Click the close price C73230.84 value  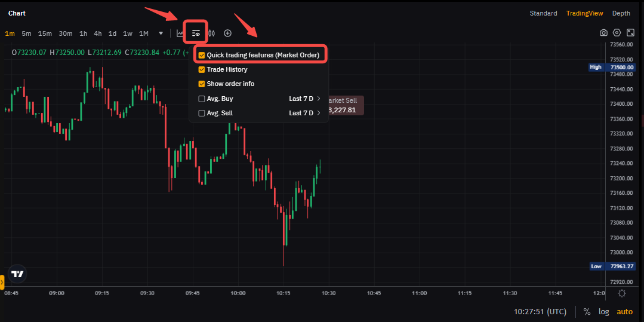point(141,52)
